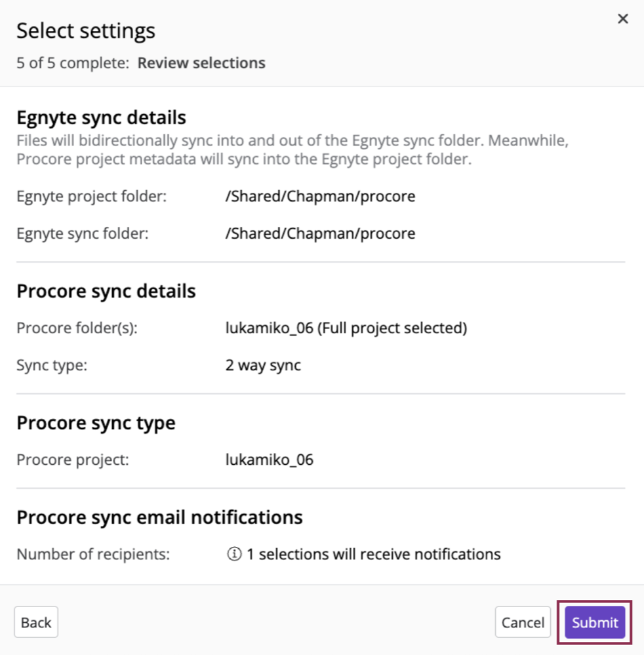Go back to the previous step
The image size is (644, 655).
click(35, 622)
